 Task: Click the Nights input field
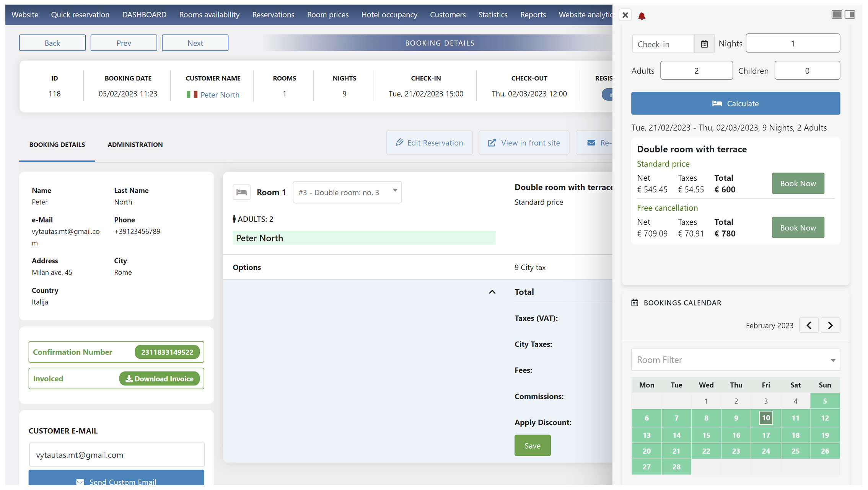coord(793,43)
